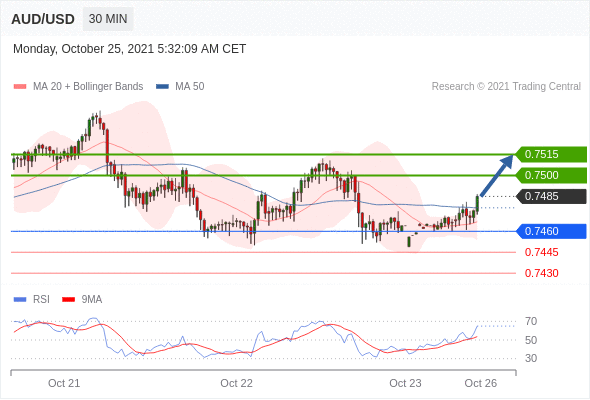
Task: Click the Oct 26 date axis label
Action: [481, 383]
